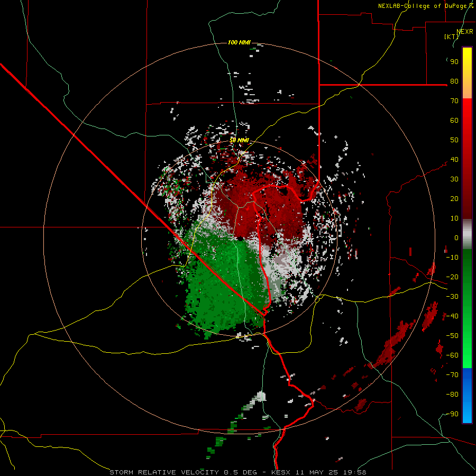Click the -80 value on velocity scale

pos(452,395)
